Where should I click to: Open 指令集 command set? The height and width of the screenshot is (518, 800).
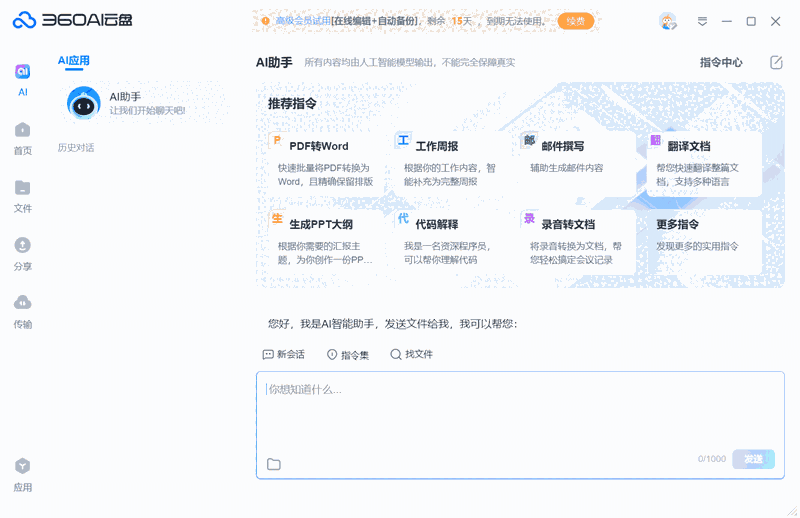click(x=347, y=355)
